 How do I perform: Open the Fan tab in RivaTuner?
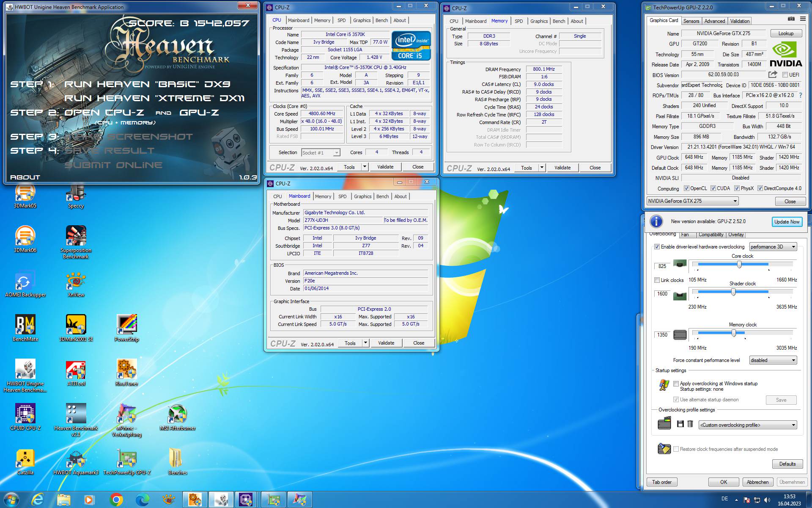(685, 235)
